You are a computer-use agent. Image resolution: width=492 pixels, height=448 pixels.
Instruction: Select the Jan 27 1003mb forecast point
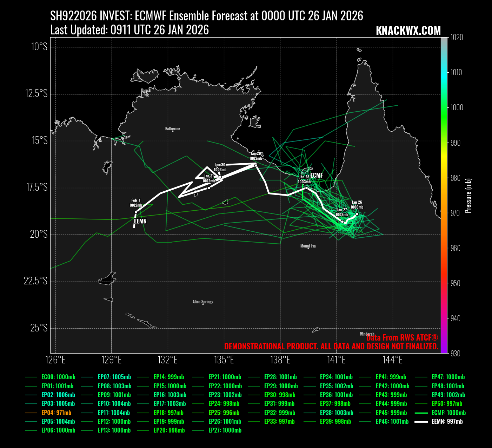342,222
